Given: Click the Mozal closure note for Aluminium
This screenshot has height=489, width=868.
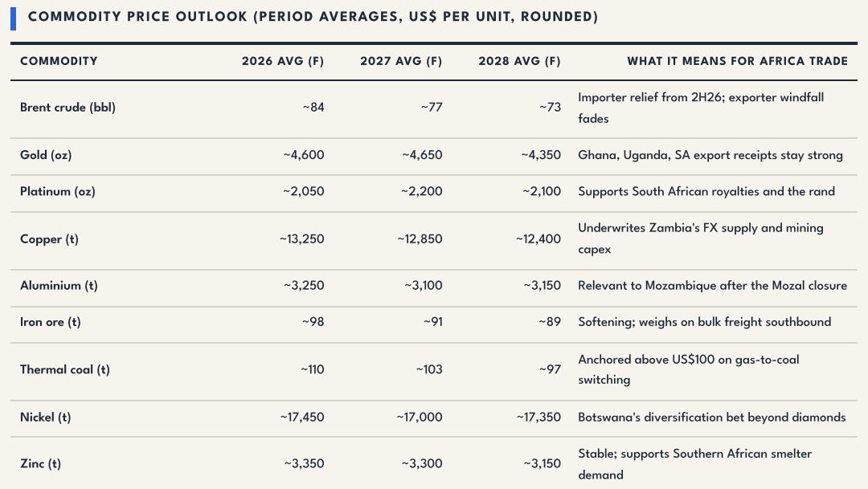Looking at the screenshot, I should (x=712, y=285).
